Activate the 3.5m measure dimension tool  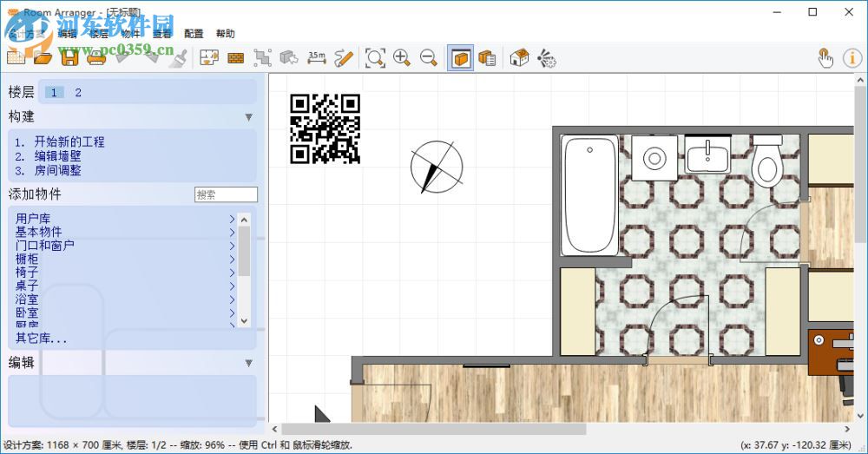click(317, 58)
